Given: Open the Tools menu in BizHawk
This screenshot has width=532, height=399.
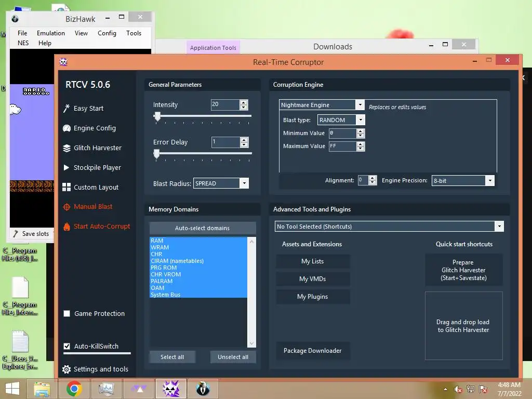Looking at the screenshot, I should (134, 33).
